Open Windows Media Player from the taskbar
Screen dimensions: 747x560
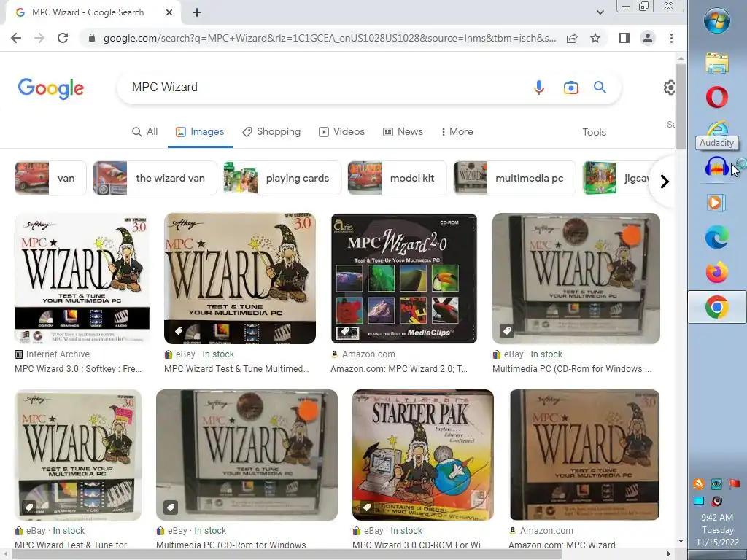(x=716, y=203)
